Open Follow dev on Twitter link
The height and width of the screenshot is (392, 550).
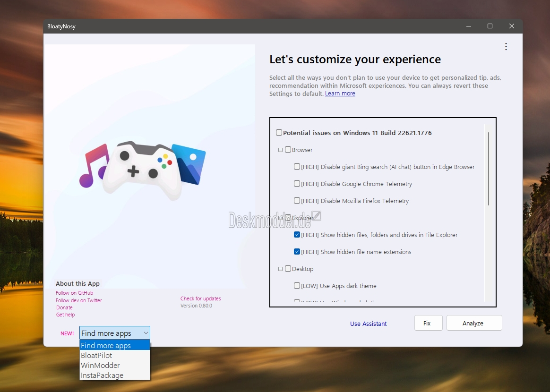(79, 300)
